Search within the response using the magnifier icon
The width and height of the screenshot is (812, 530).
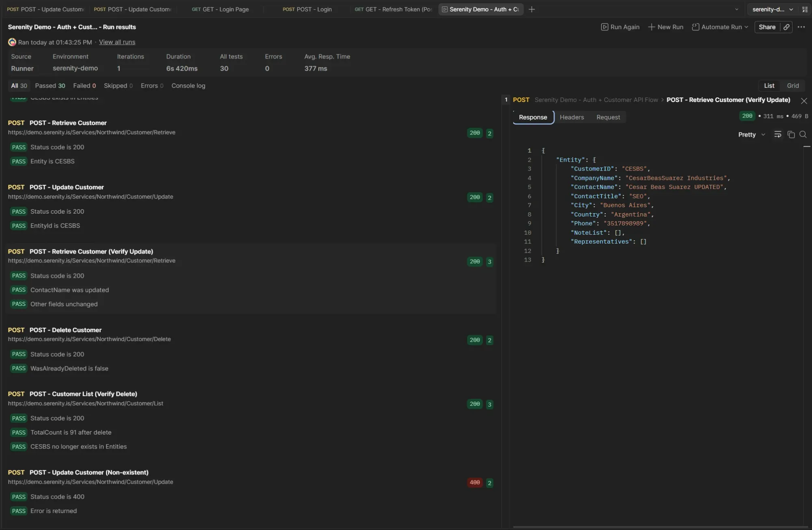(803, 134)
